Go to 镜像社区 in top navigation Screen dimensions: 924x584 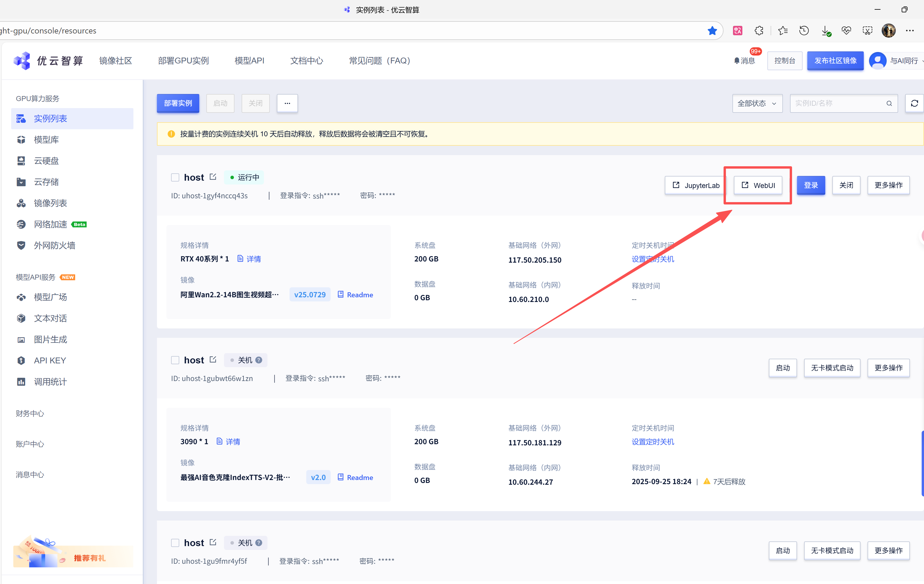click(115, 61)
